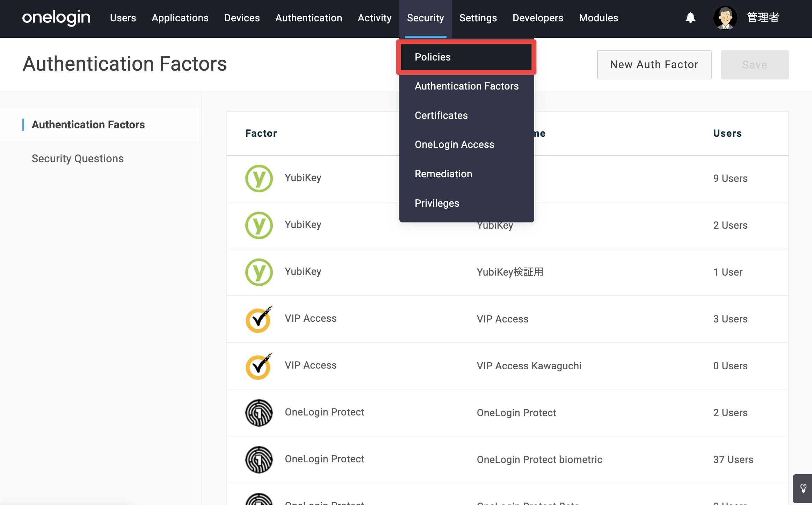This screenshot has width=812, height=505.
Task: Click the OneLogin Protect biometric name
Action: pos(539,460)
